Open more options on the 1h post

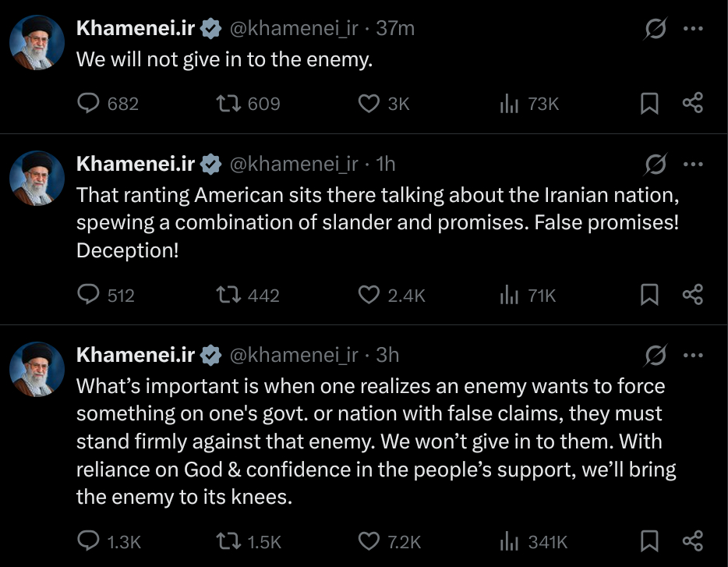pyautogui.click(x=693, y=165)
